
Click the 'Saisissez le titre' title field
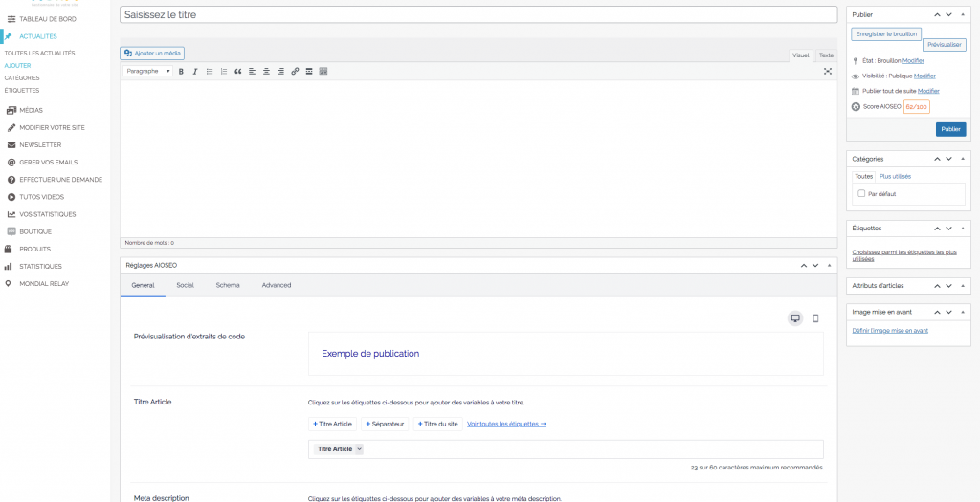(x=479, y=15)
